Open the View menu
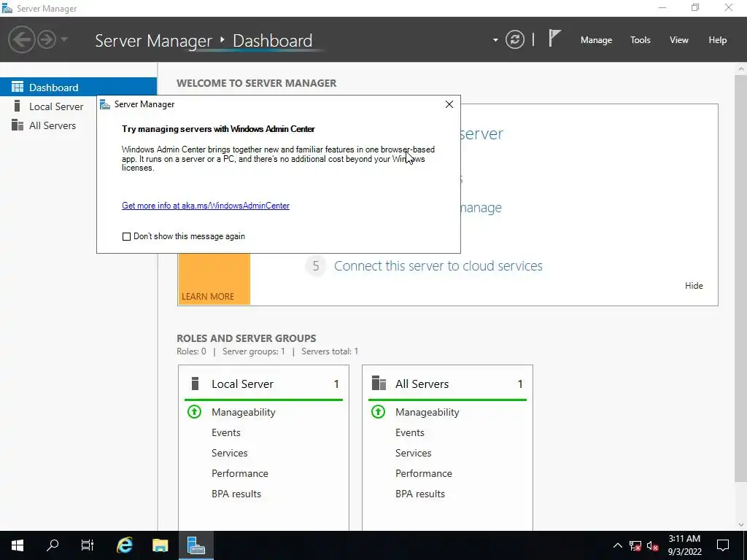747x560 pixels. tap(679, 40)
